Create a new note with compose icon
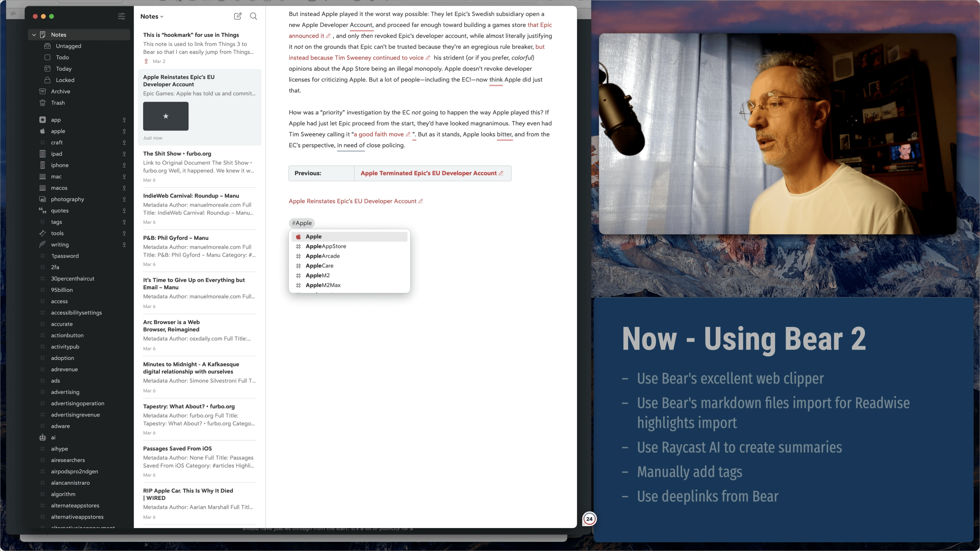 click(238, 16)
